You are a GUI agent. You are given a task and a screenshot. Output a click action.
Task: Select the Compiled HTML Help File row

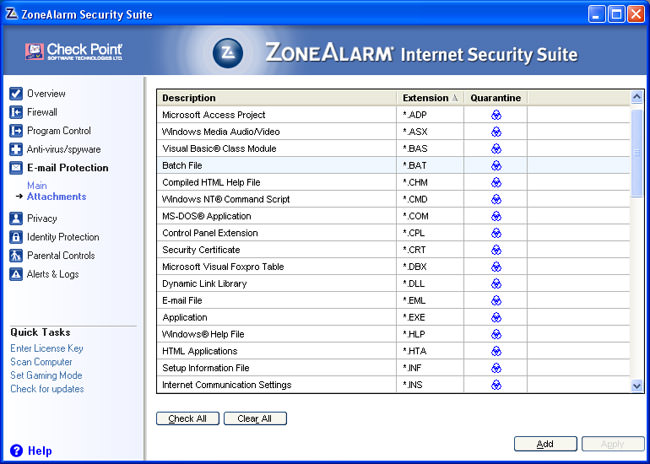[x=393, y=182]
